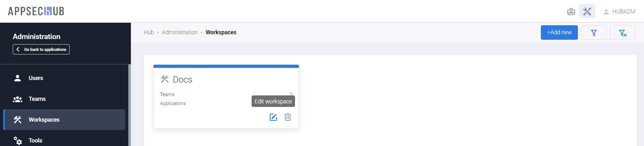Delete the Docs workspace via trash icon
Image resolution: width=644 pixels, height=146 pixels.
pyautogui.click(x=288, y=117)
